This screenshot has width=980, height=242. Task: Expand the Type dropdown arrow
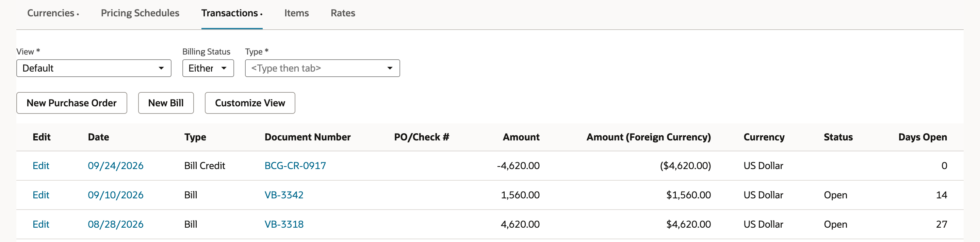tap(390, 68)
